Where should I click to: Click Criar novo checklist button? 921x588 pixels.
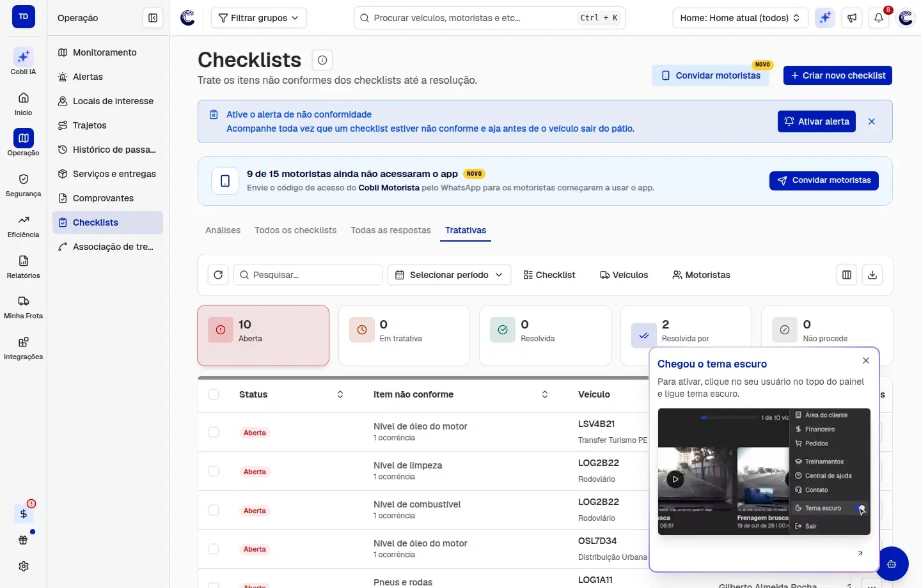(x=838, y=75)
